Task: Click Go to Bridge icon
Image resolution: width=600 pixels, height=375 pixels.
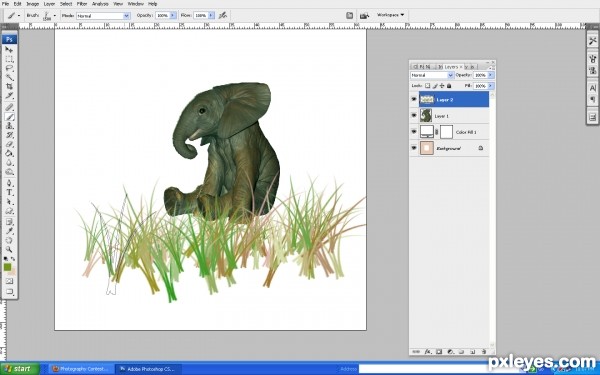Action: pos(364,15)
